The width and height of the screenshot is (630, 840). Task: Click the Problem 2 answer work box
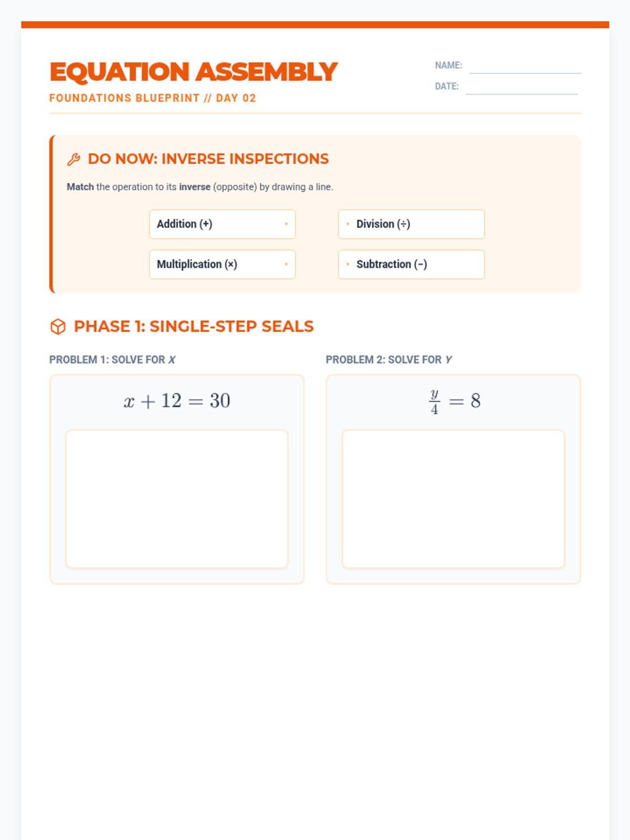pos(453,499)
